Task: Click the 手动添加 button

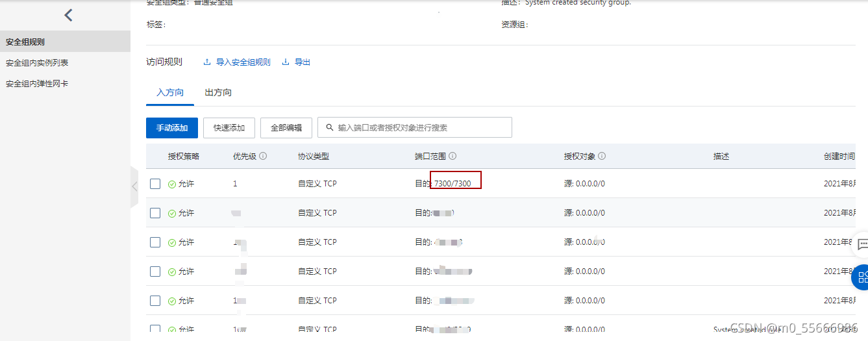Action: (172, 128)
